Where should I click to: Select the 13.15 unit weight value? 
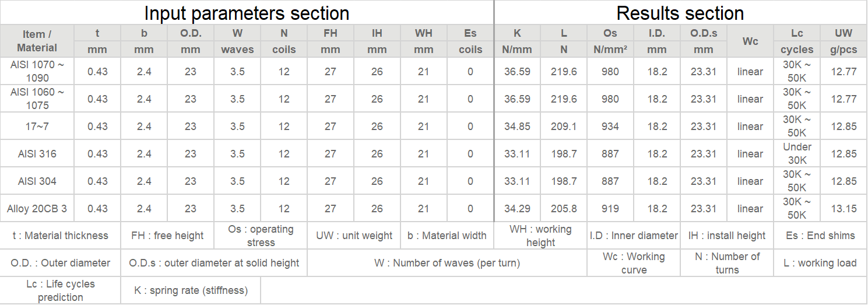point(844,208)
